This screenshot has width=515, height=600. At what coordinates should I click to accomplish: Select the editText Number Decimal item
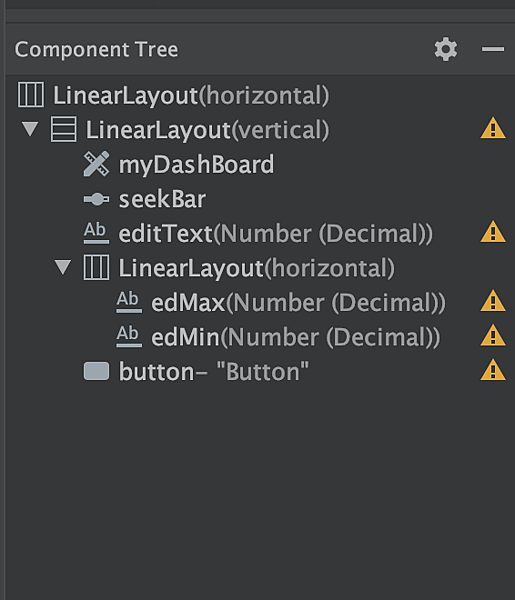pos(258,233)
